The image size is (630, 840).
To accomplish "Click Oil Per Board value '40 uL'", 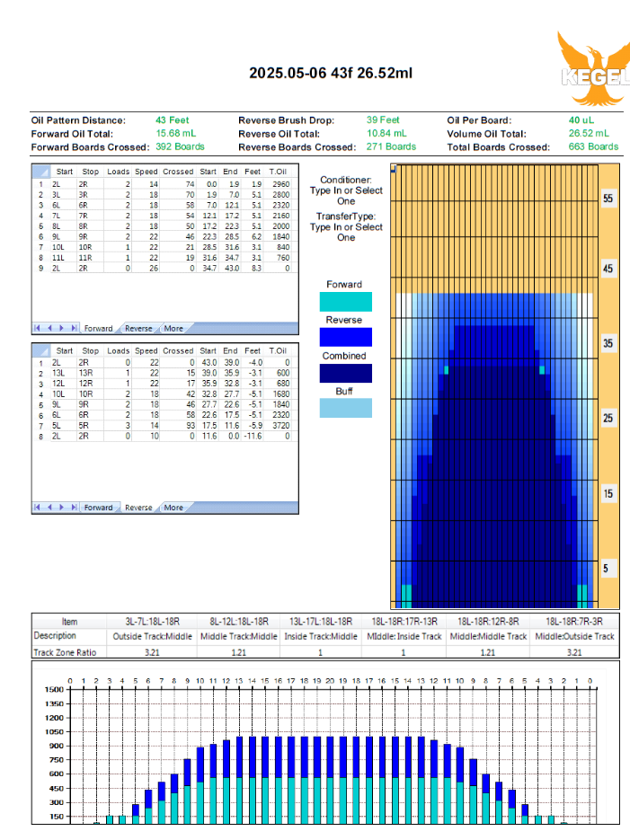I will click(581, 120).
